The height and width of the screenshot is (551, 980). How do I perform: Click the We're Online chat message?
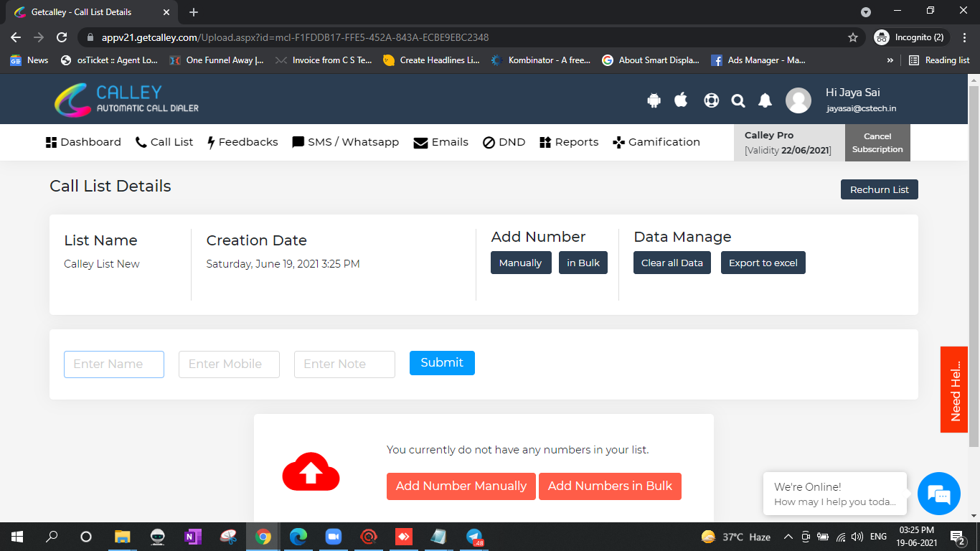pyautogui.click(x=835, y=494)
